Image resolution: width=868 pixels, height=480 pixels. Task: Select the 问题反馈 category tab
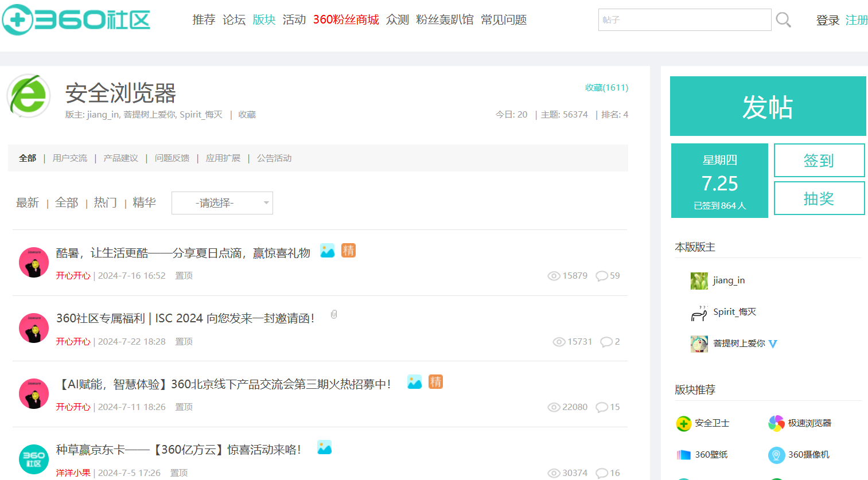172,158
